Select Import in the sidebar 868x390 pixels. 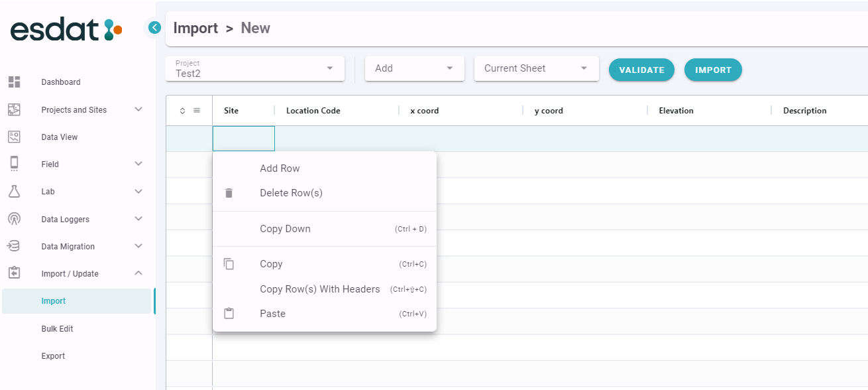pos(78,301)
